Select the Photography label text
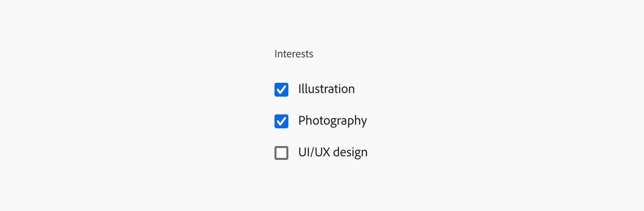This screenshot has width=644, height=211. pos(333,121)
